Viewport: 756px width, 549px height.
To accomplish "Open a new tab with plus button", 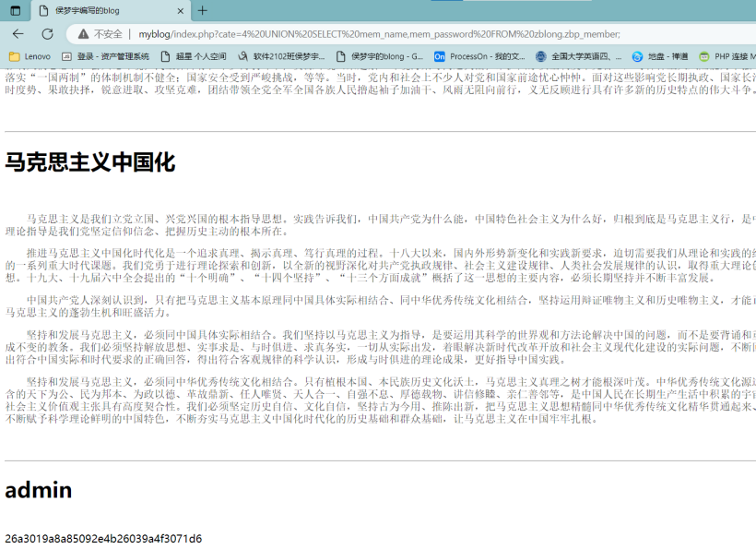I will (203, 11).
